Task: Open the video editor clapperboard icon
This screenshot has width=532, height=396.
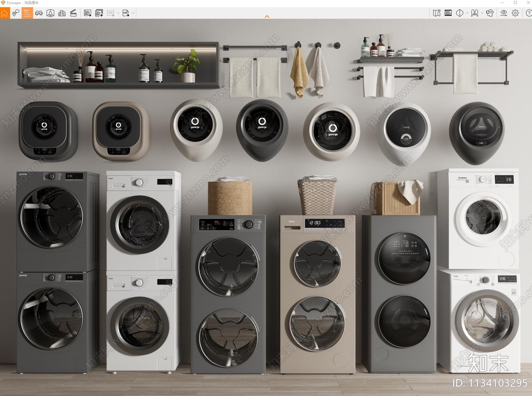Action: pyautogui.click(x=73, y=13)
